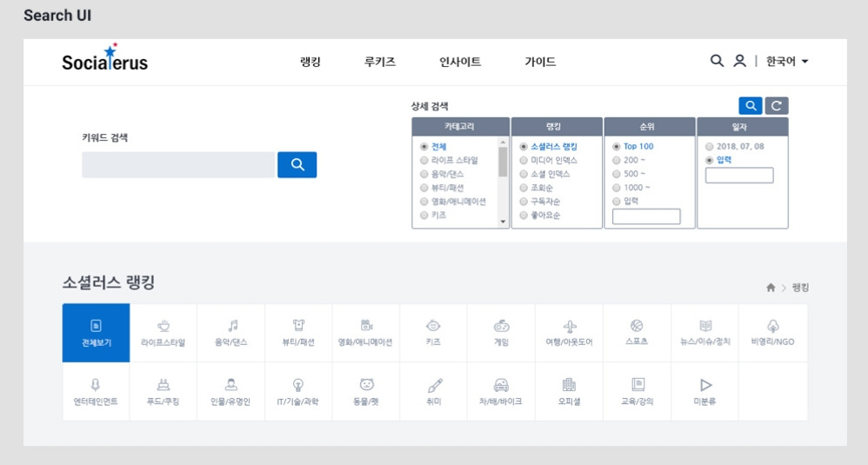868x465 pixels.
Task: Select the 스포츠 category tile
Action: pyautogui.click(x=637, y=333)
